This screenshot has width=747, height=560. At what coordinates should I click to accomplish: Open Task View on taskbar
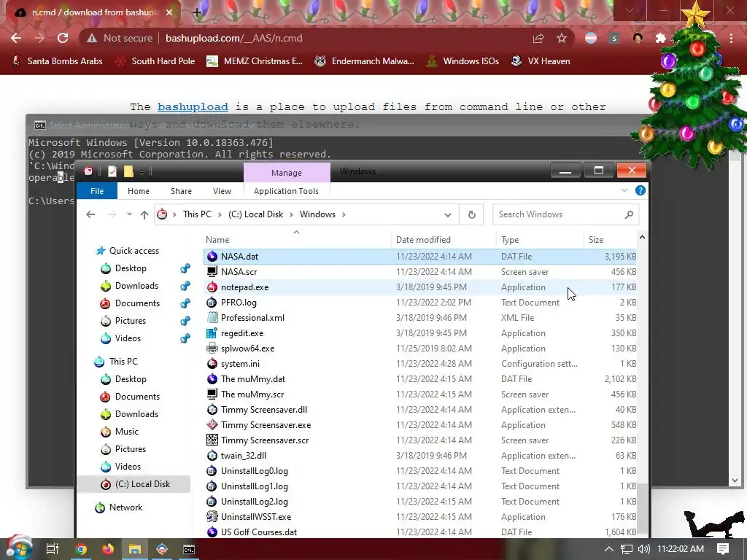pos(53,549)
